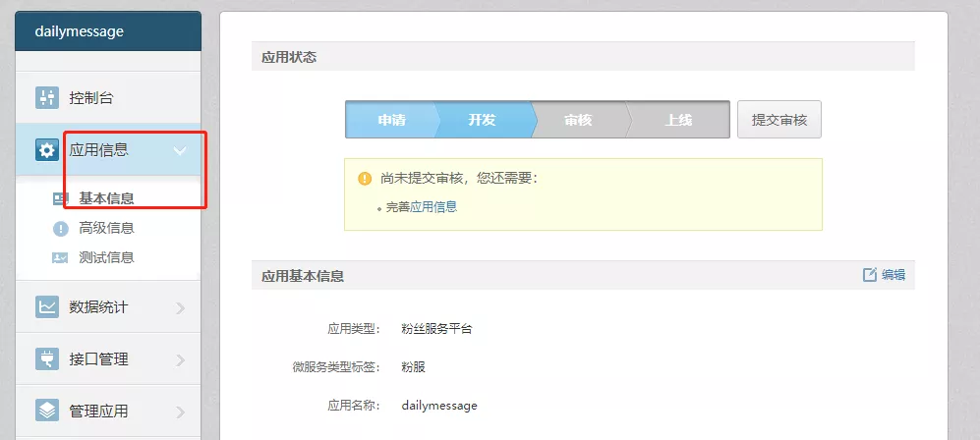Open 高级信息 submenu entry
Image resolution: width=980 pixels, height=440 pixels.
pos(106,229)
